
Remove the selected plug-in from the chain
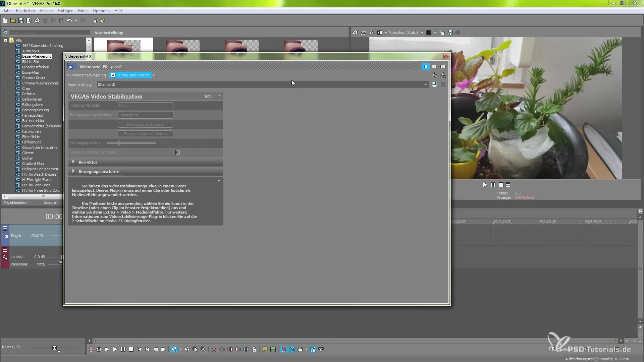point(443,75)
